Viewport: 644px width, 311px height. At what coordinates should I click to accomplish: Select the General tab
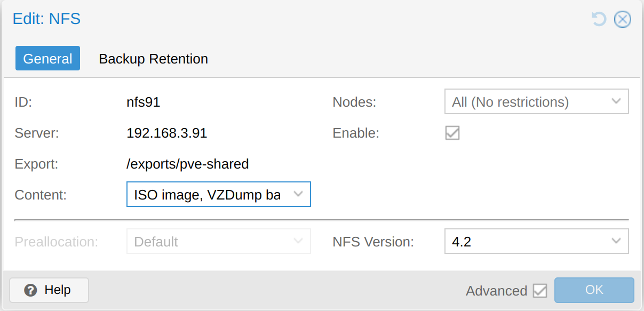pos(47,59)
